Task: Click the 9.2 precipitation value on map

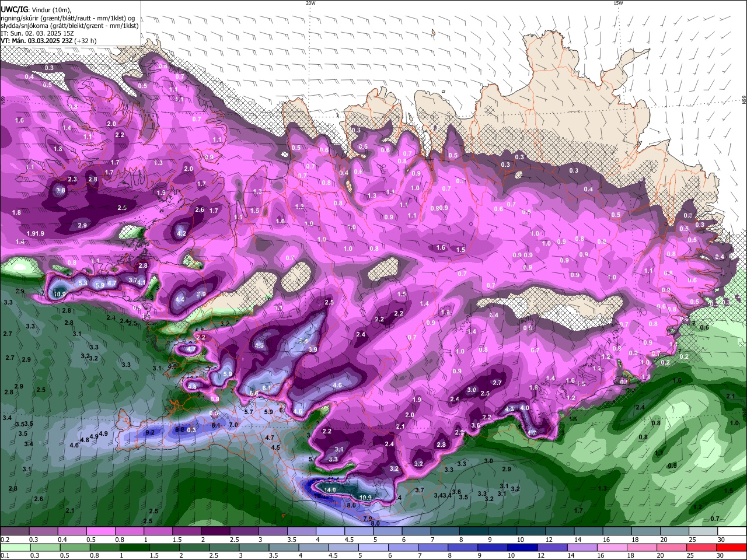Action: coord(150,432)
